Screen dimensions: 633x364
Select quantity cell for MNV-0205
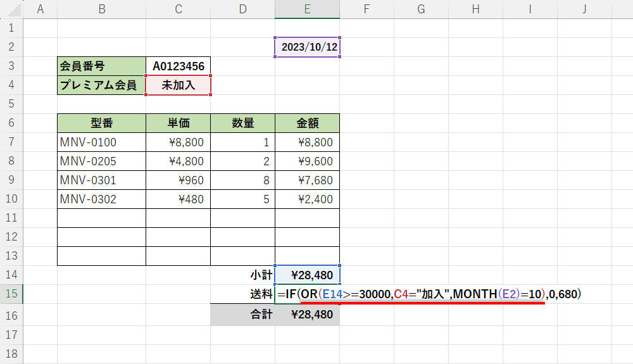(x=242, y=161)
